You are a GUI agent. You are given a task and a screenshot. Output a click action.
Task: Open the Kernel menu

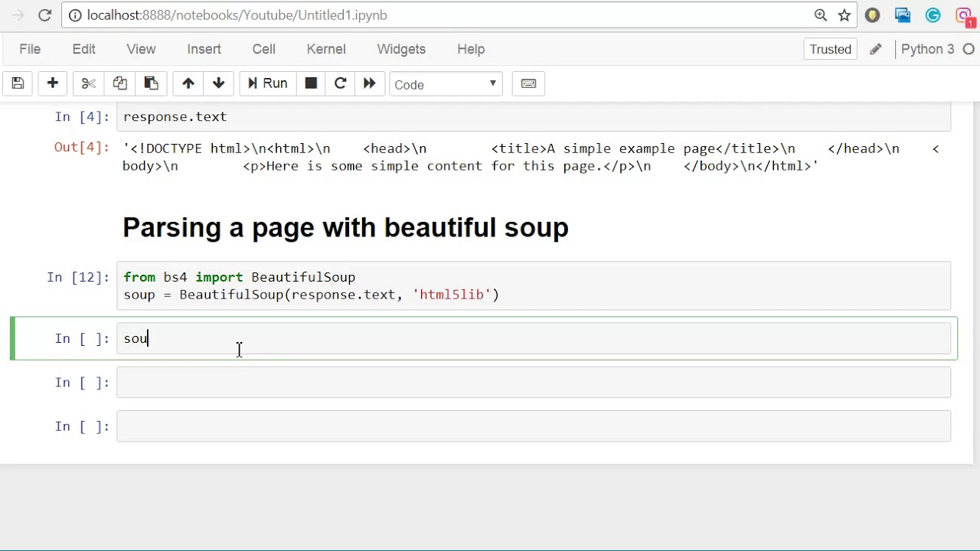326,49
